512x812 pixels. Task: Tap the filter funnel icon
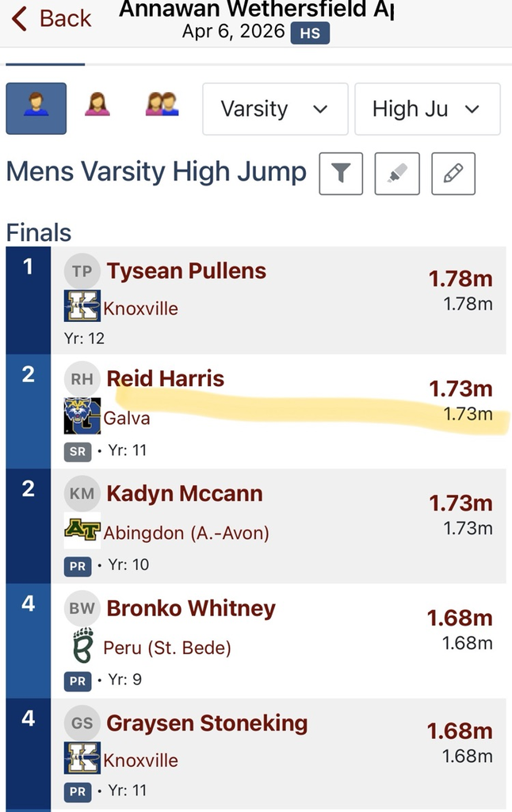341,173
